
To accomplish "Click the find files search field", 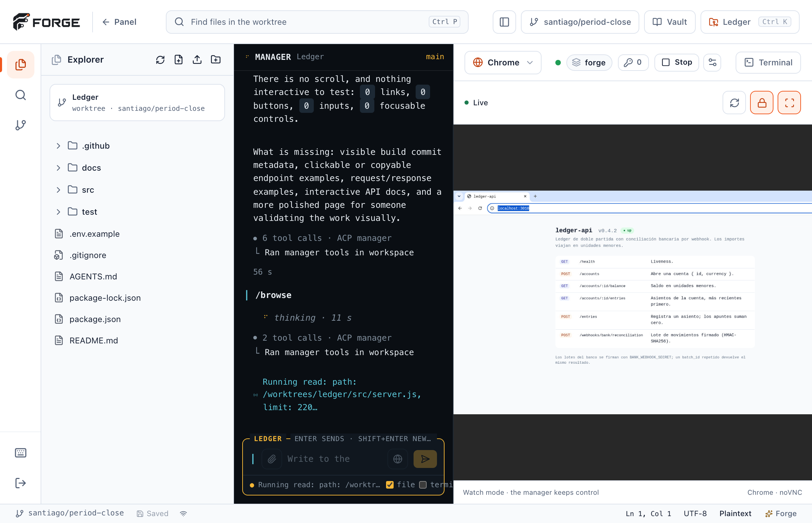I will pos(317,22).
